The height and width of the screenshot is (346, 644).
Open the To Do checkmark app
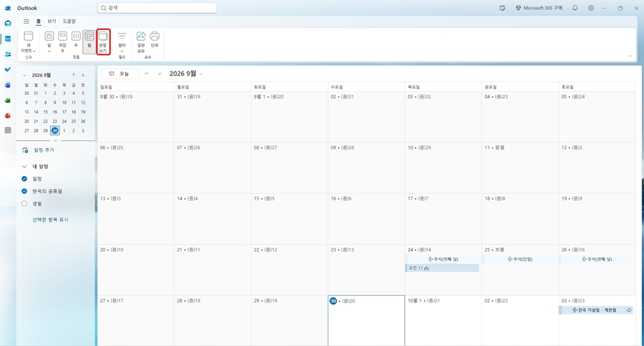(8, 69)
